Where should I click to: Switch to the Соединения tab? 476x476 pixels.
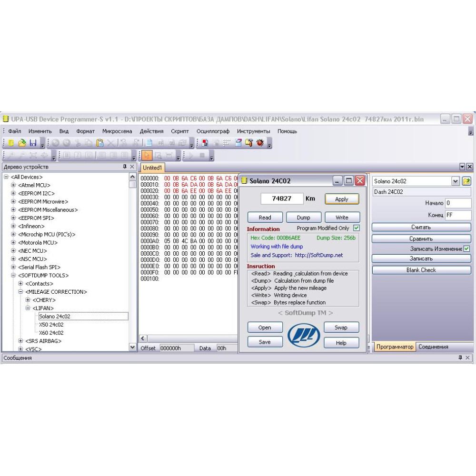click(433, 347)
